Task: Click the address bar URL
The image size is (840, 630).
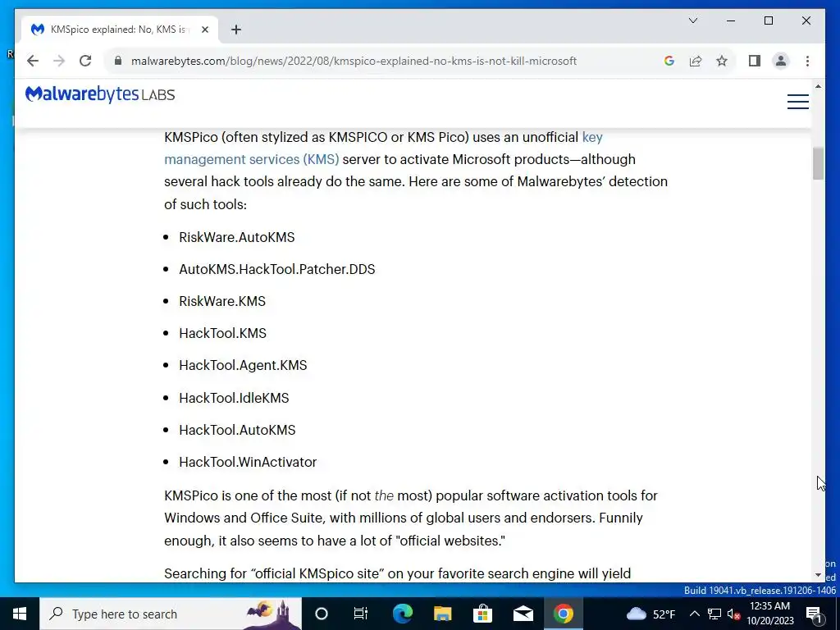Action: coord(354,61)
